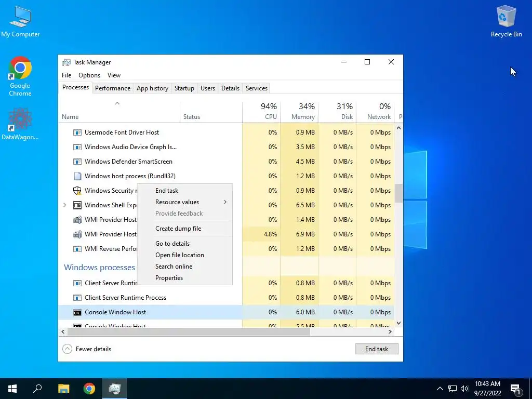Choose Search online in context menu

click(x=184, y=267)
